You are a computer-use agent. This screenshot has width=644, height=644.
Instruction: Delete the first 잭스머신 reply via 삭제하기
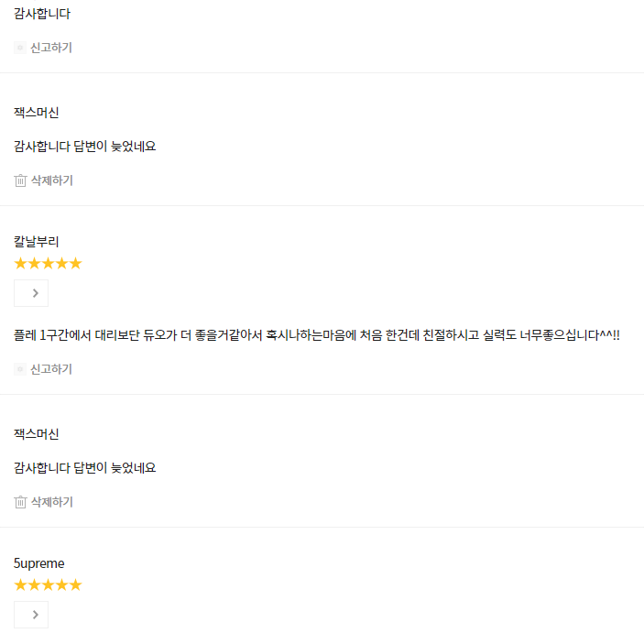tap(52, 180)
